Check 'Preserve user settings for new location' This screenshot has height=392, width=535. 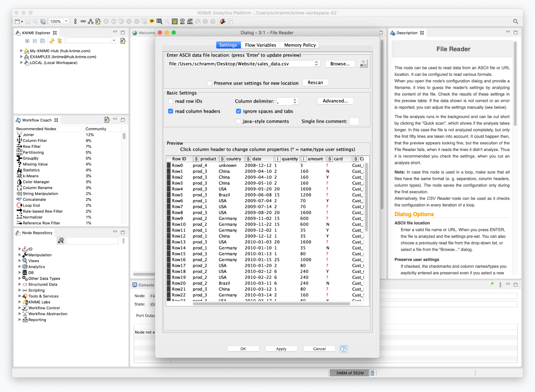210,83
